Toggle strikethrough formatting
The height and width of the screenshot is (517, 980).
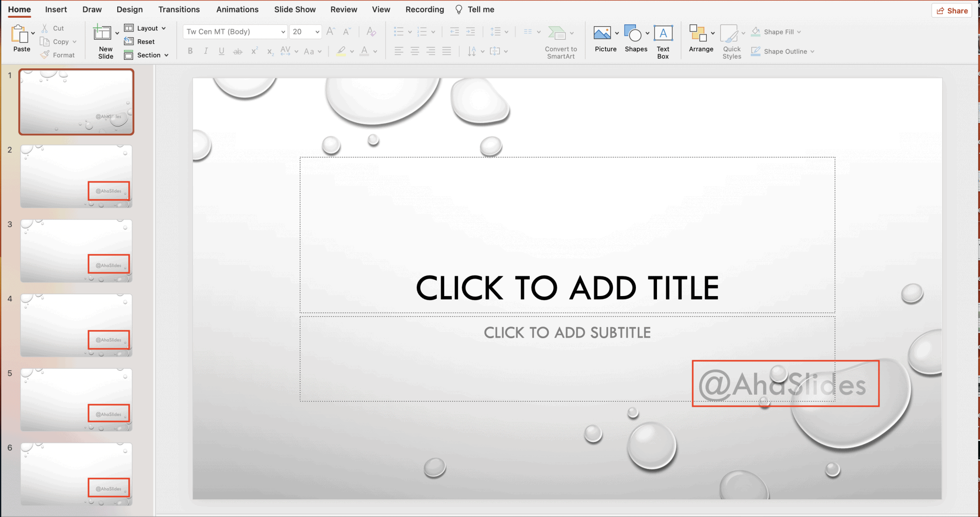click(x=238, y=51)
